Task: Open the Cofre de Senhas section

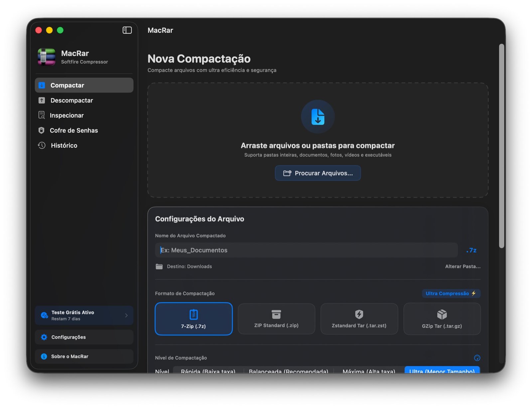Action: click(84, 130)
